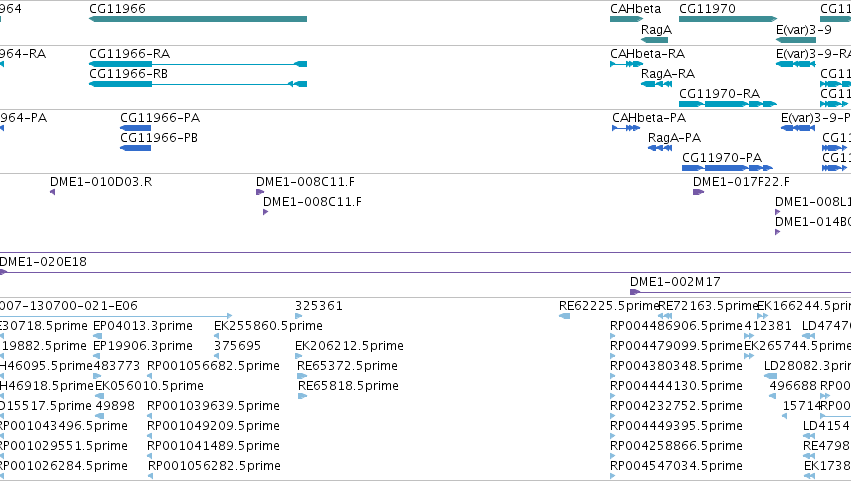Click the DME1-017F22.F marker arrow
The image size is (851, 481).
pos(698,192)
